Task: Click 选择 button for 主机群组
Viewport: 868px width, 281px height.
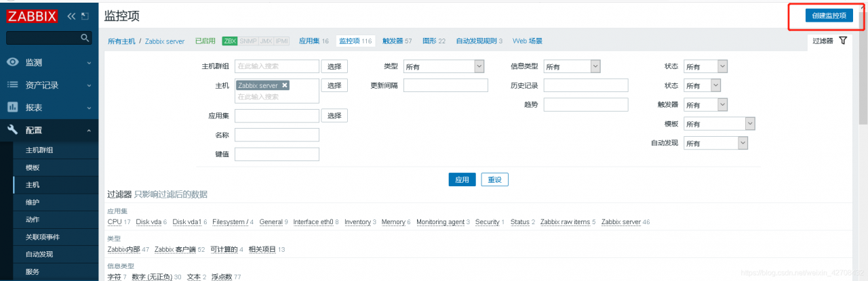Action: click(334, 66)
